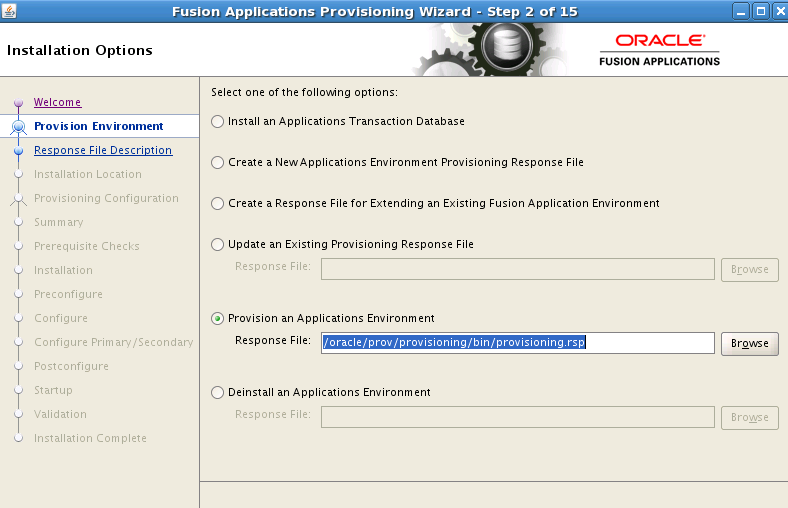Select Provision Environment in the step list
Viewport: 788px width, 508px height.
[x=98, y=126]
